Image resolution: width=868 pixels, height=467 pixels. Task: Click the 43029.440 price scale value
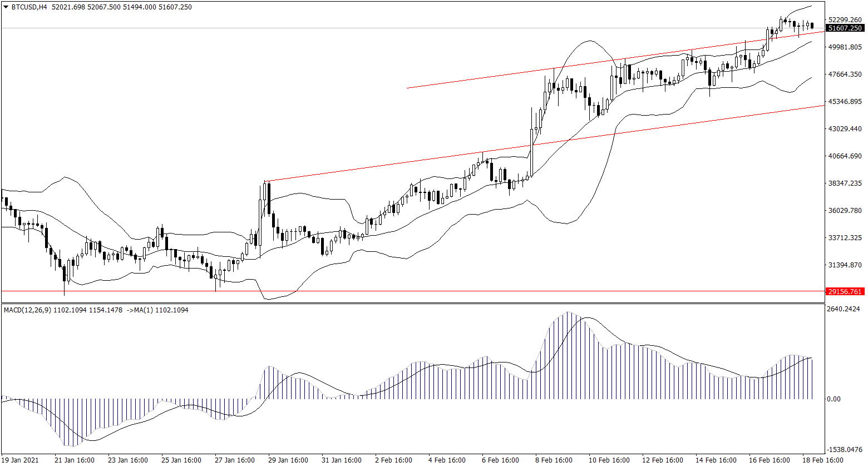(845, 129)
